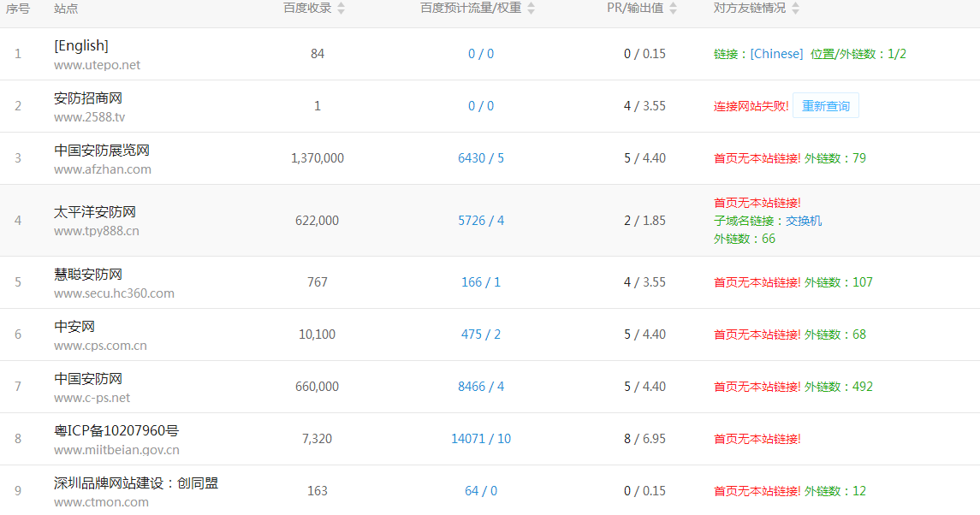Image resolution: width=980 pixels, height=515 pixels.
Task: Click the 重新查询 button
Action: click(x=825, y=106)
